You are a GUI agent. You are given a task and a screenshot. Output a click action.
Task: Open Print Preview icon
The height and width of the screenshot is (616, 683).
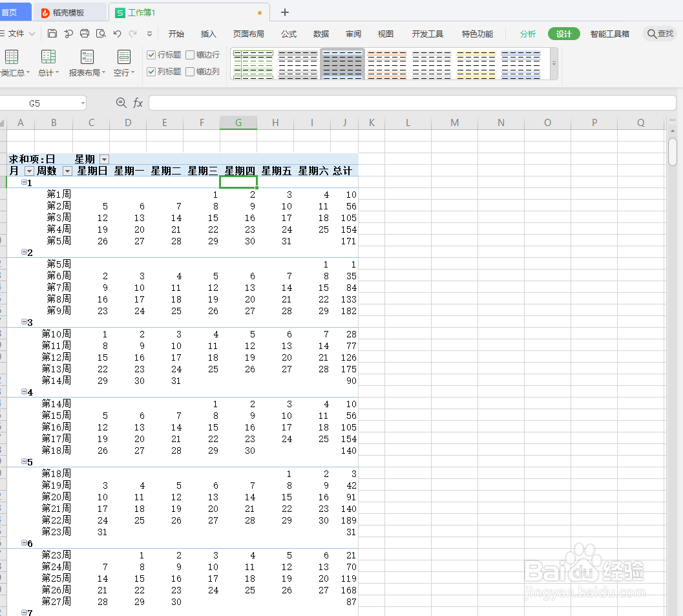[101, 34]
